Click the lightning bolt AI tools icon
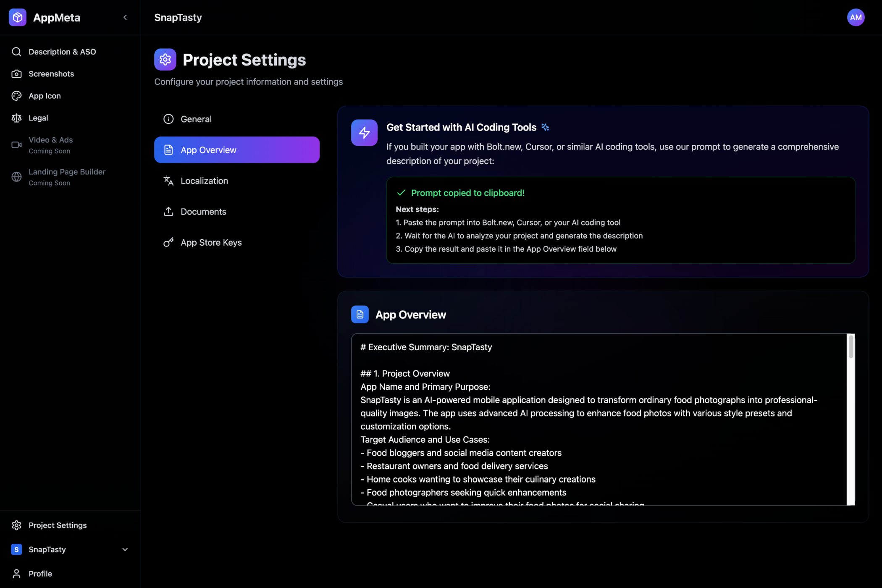882x588 pixels. pyautogui.click(x=364, y=133)
